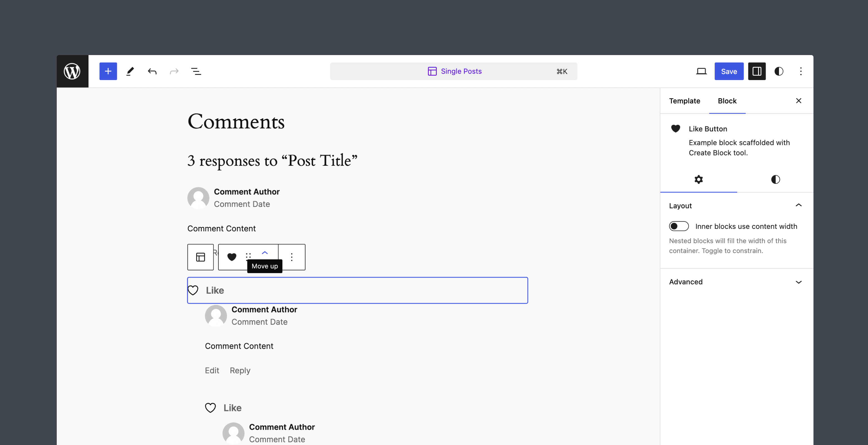Open block toolbar Options three-dot menu
Screen dimensions: 868x445
292,257
